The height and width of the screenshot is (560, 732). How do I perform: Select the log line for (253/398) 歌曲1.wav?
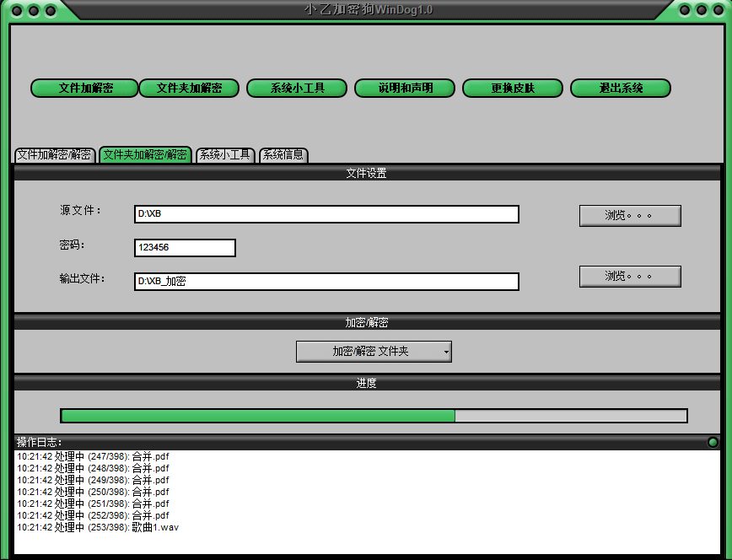click(98, 527)
